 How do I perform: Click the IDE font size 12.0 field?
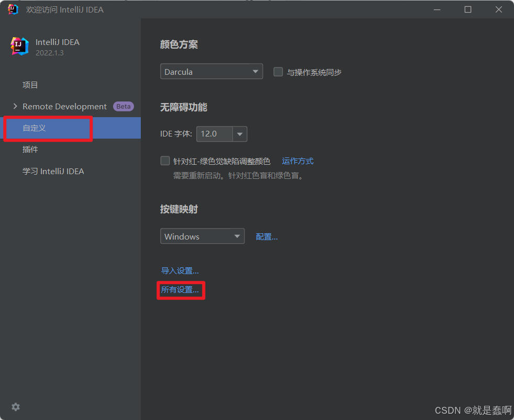pyautogui.click(x=215, y=134)
